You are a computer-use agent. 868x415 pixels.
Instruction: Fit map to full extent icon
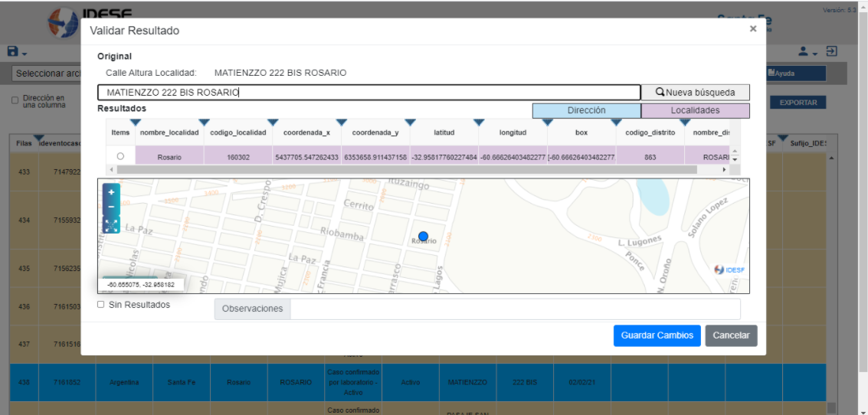click(111, 224)
